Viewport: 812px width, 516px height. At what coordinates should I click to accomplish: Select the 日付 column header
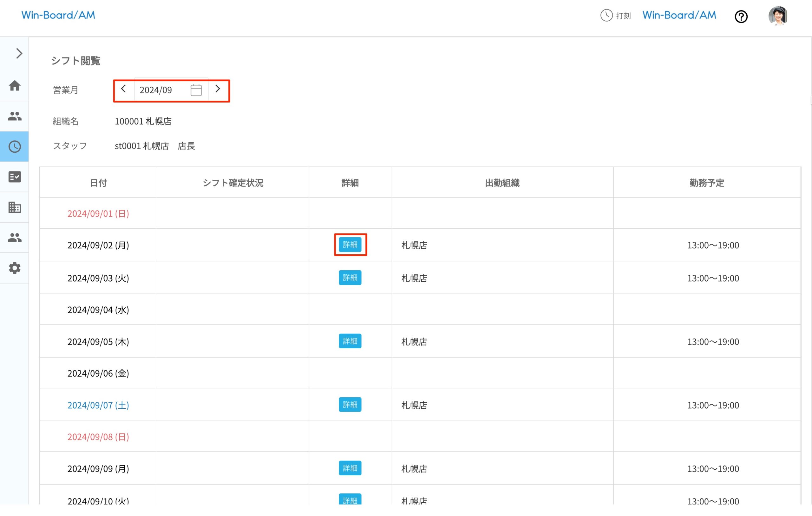pyautogui.click(x=98, y=183)
